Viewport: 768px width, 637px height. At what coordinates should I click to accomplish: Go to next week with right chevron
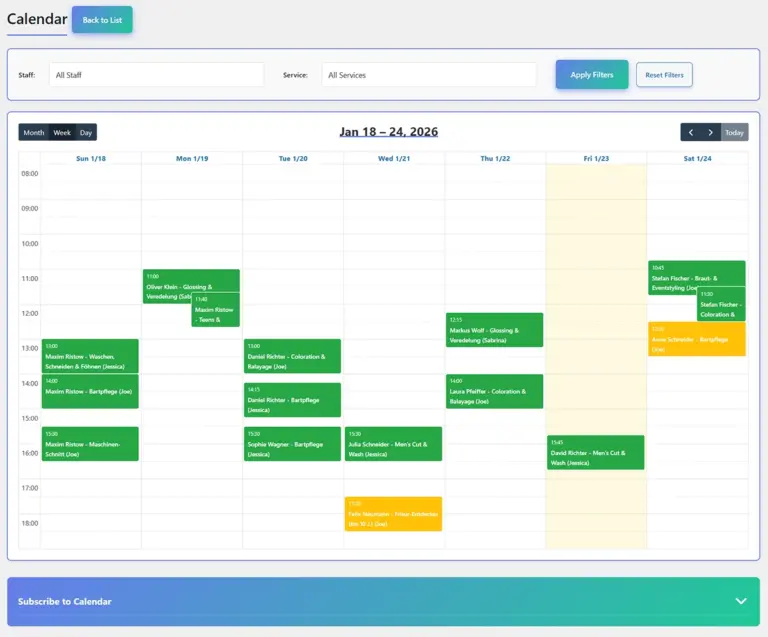click(x=711, y=132)
